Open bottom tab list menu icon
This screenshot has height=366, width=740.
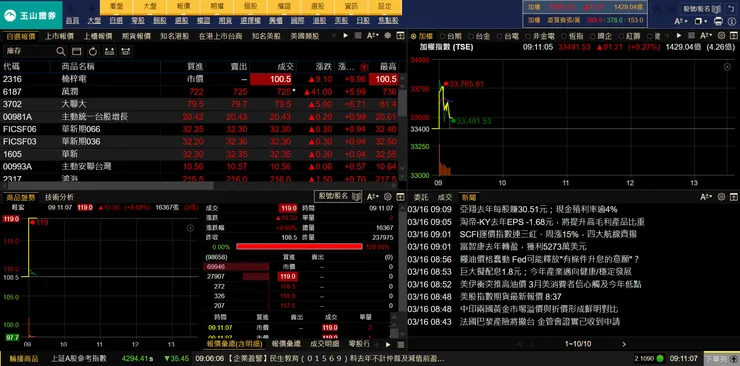click(400, 345)
